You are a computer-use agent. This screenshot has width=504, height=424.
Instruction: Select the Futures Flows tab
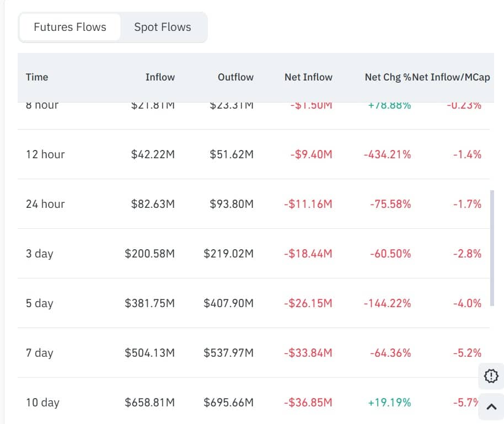69,26
